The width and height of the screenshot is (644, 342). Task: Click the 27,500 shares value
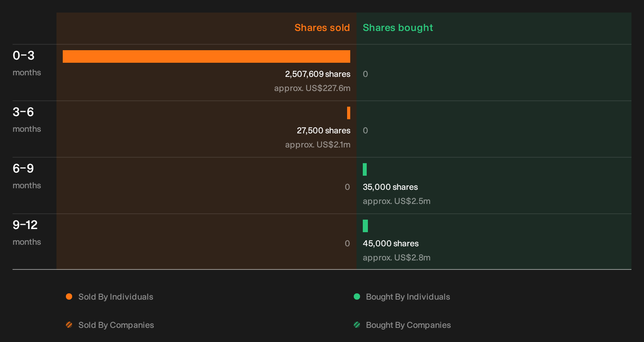point(324,131)
